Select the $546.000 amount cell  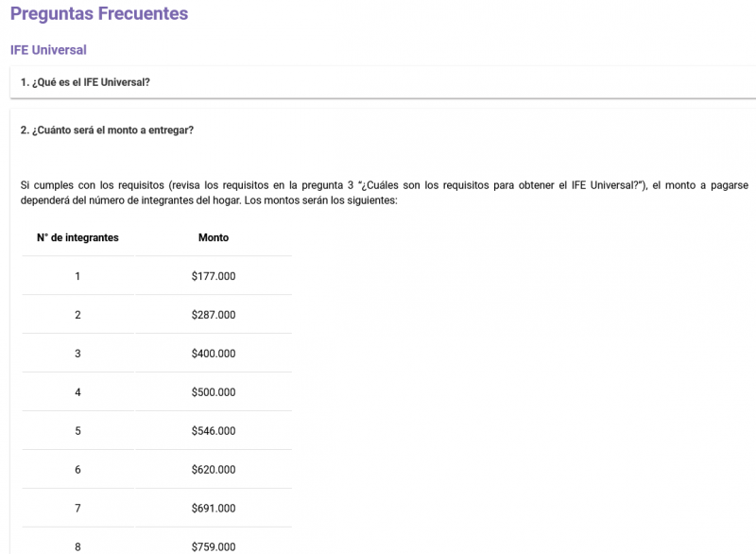(x=214, y=431)
